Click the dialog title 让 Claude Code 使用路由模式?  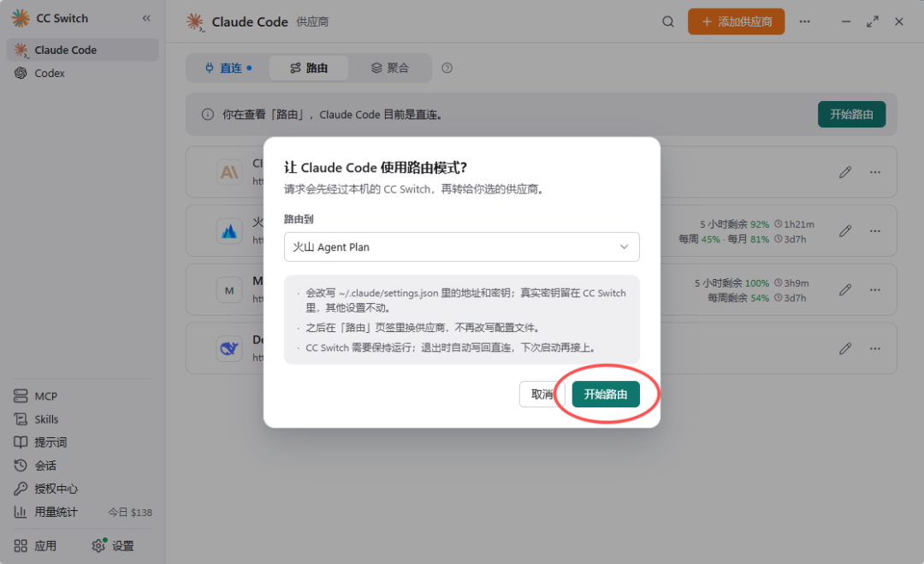[376, 168]
